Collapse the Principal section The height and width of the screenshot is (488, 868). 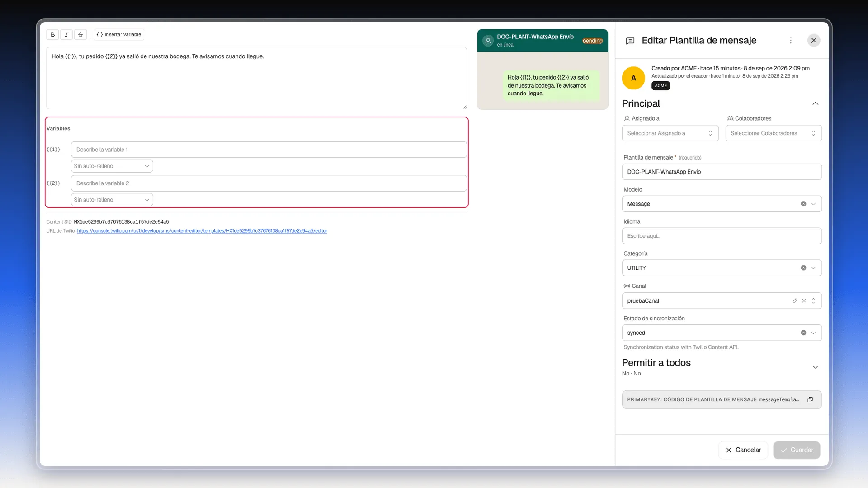[815, 103]
